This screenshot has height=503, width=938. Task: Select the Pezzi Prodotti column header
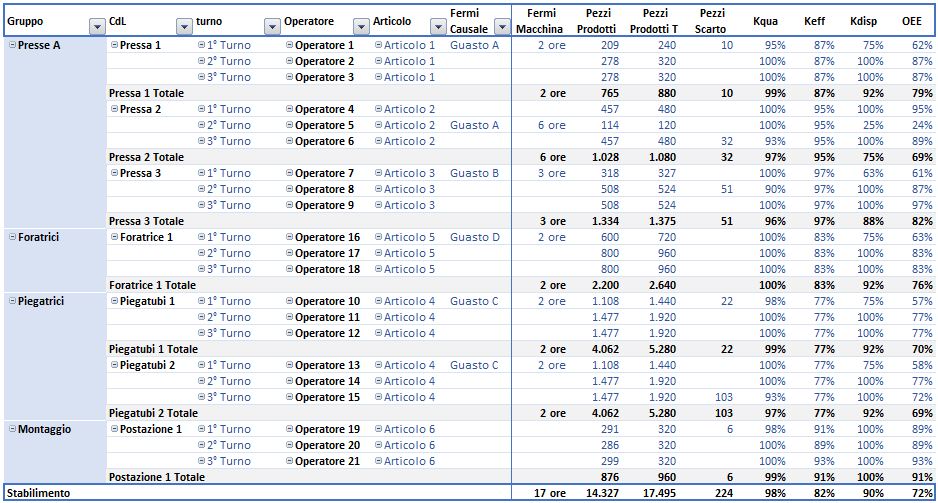pos(597,20)
